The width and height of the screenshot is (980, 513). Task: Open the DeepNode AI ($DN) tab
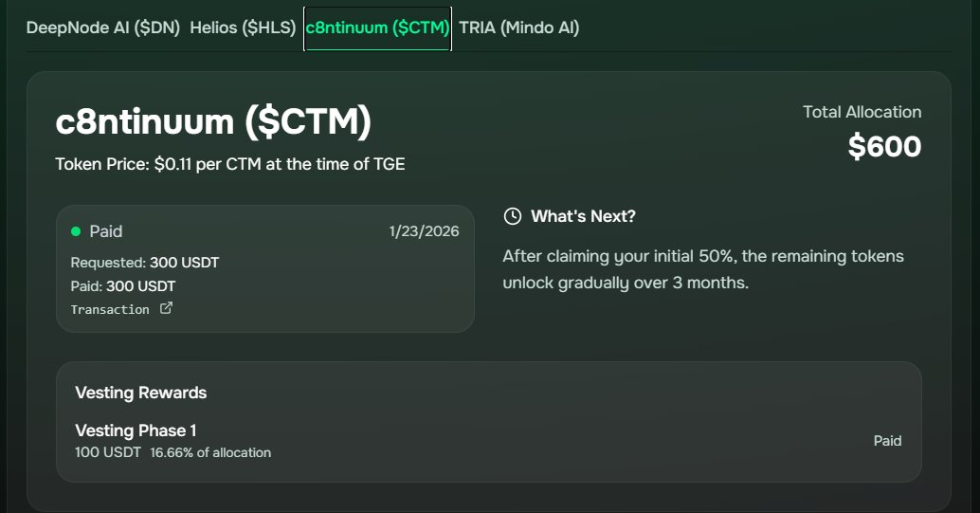click(102, 27)
